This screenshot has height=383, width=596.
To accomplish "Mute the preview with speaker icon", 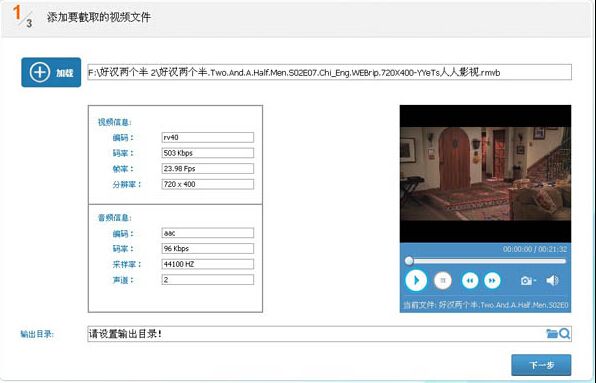I will tap(552, 280).
